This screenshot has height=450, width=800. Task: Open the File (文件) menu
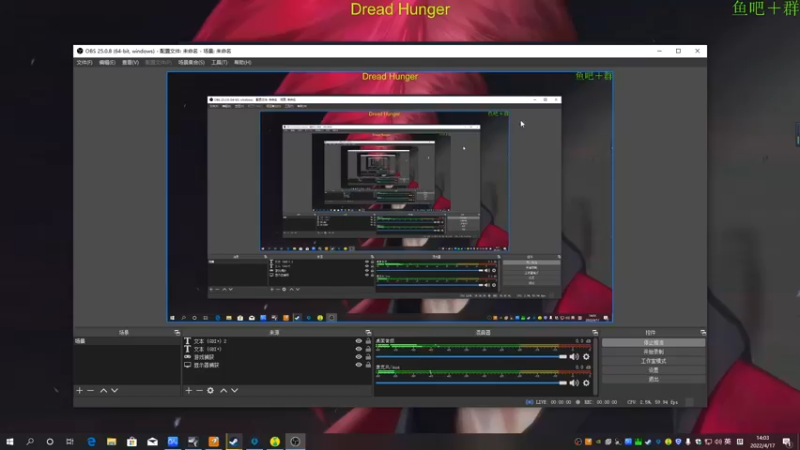click(84, 62)
